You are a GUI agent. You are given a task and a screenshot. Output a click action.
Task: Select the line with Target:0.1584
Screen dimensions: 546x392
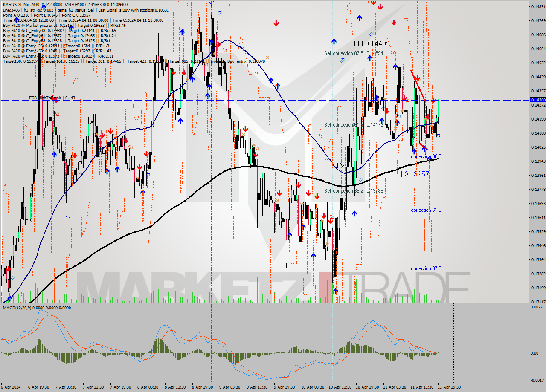56,46
